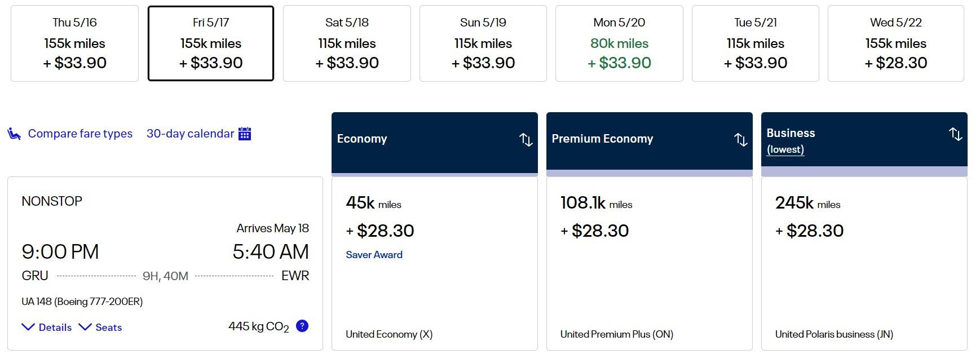980x354 pixels.
Task: Choose Mon 5/20 with 80k miles
Action: click(619, 43)
